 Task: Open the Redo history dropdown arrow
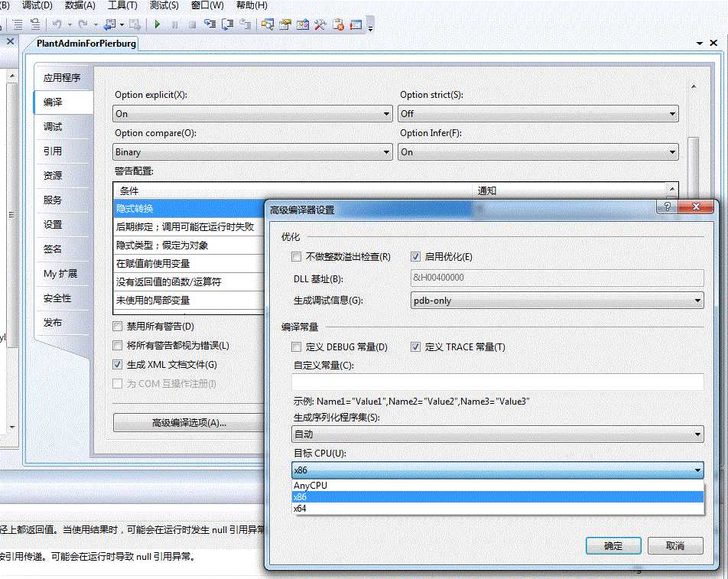click(x=95, y=24)
